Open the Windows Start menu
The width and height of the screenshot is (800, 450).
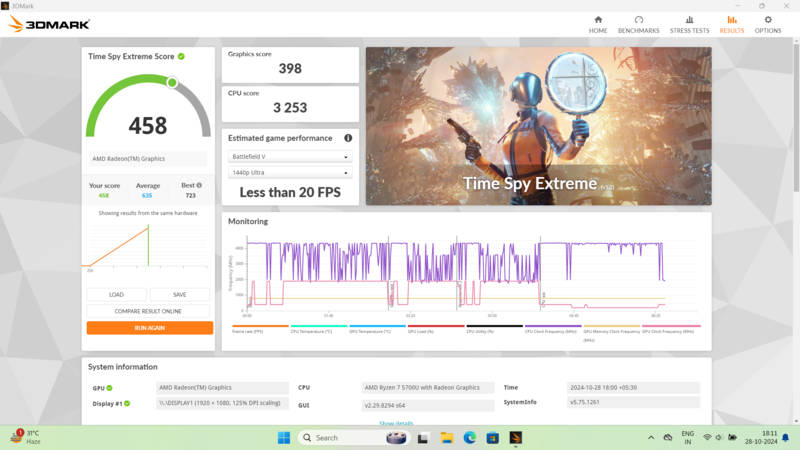[284, 438]
